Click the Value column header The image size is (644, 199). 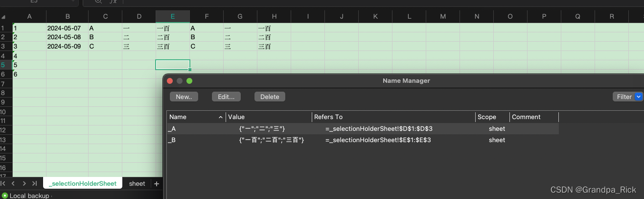[269, 117]
